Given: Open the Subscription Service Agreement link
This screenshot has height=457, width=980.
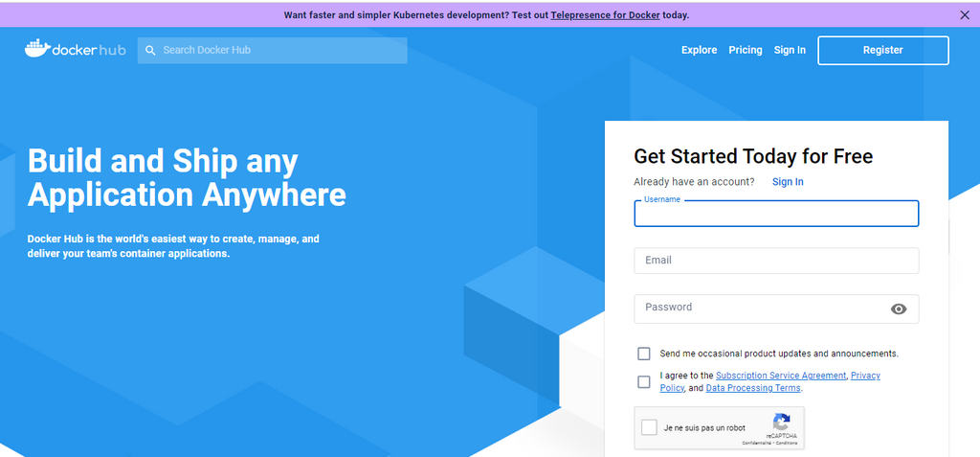Looking at the screenshot, I should click(781, 376).
